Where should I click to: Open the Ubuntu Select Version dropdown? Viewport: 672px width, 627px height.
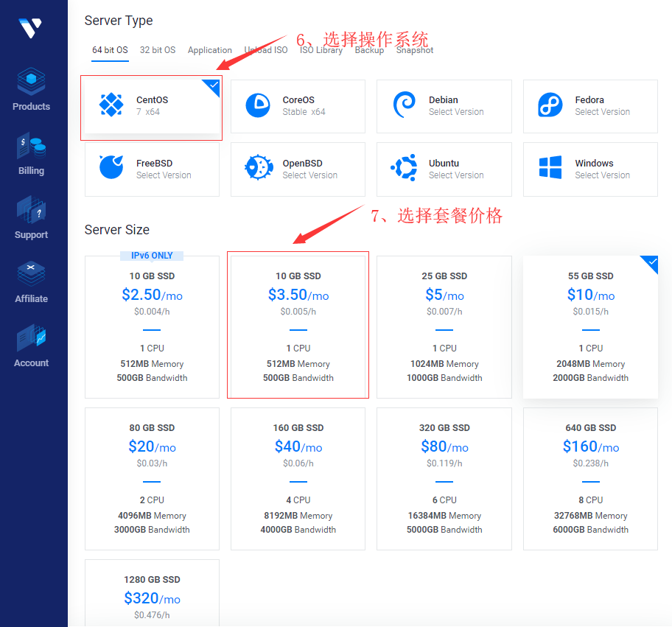coord(455,175)
